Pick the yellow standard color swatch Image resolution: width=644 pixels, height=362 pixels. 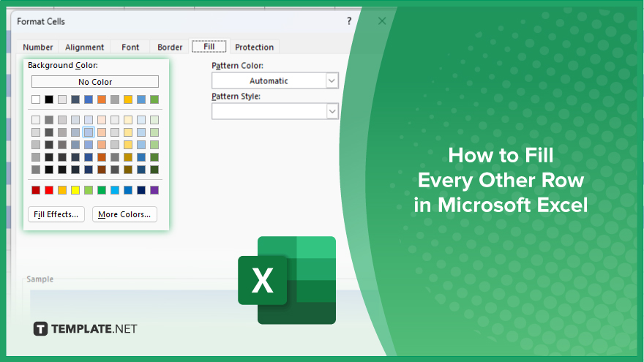(75, 190)
